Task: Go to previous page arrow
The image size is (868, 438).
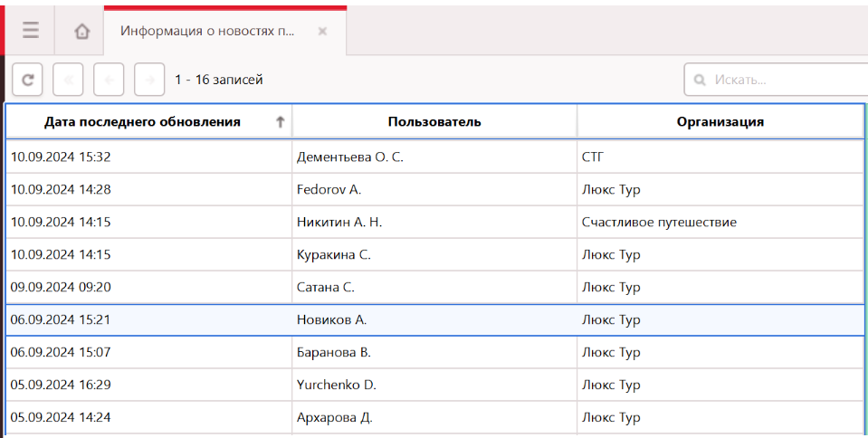Action: click(109, 80)
